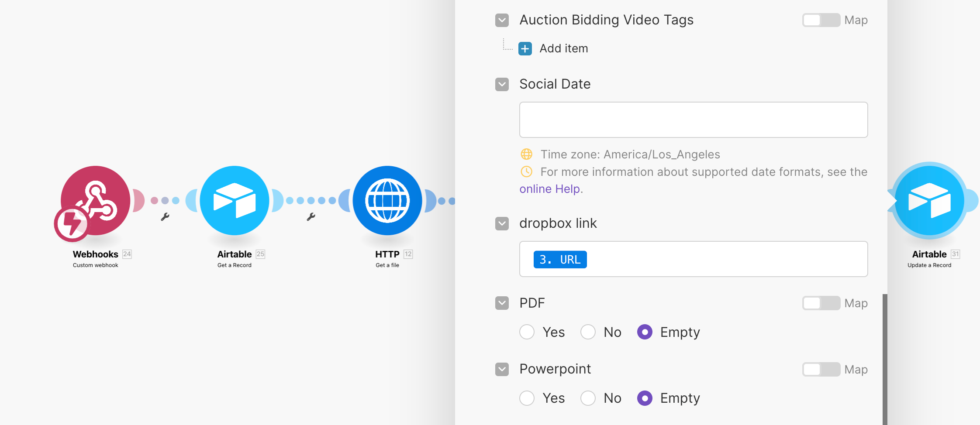Click module number 12 badge on HTTP
The image size is (980, 425).
tap(408, 254)
